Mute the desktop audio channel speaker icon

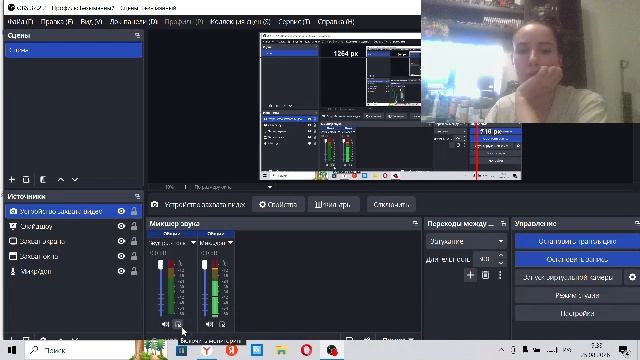[165, 324]
